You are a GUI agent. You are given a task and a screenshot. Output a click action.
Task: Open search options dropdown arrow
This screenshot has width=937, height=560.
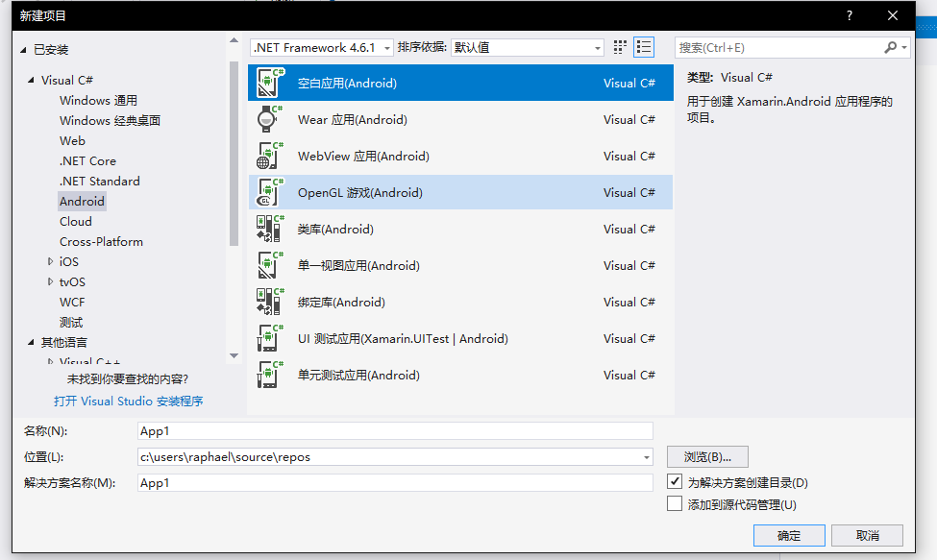point(904,47)
